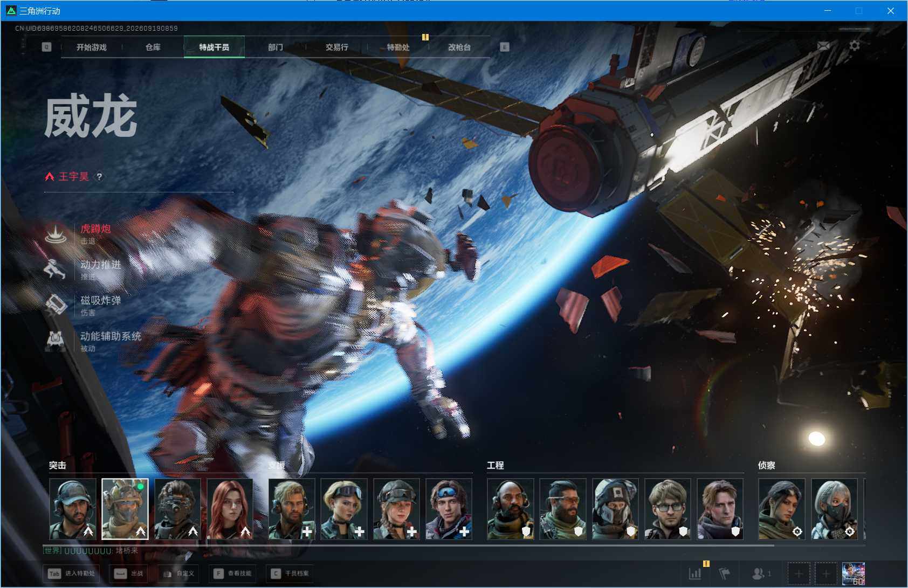908x588 pixels.
Task: Click the second empty teammate plus slot
Action: click(826, 573)
